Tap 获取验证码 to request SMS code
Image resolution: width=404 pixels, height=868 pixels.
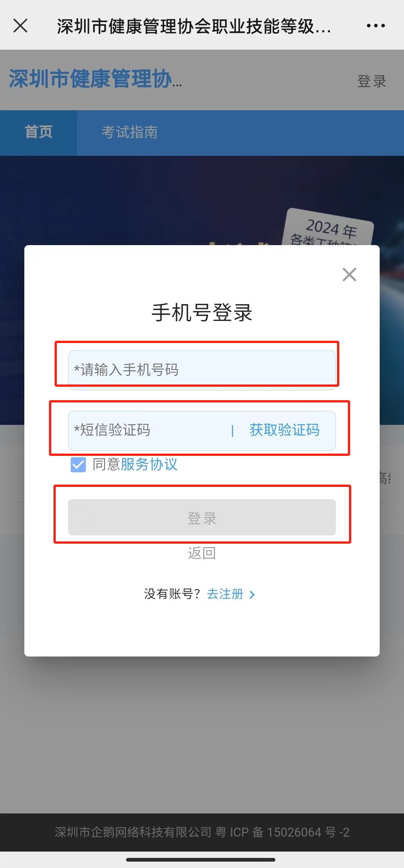[284, 430]
